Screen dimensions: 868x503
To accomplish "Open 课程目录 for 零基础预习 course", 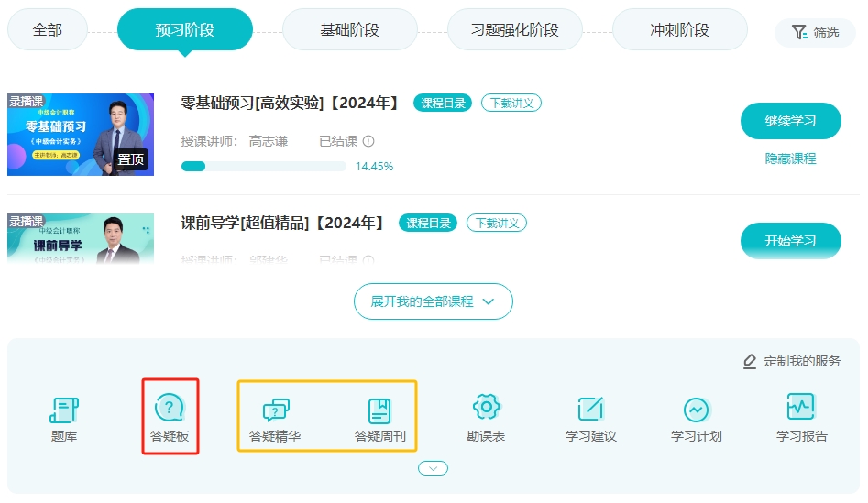I will (x=443, y=103).
